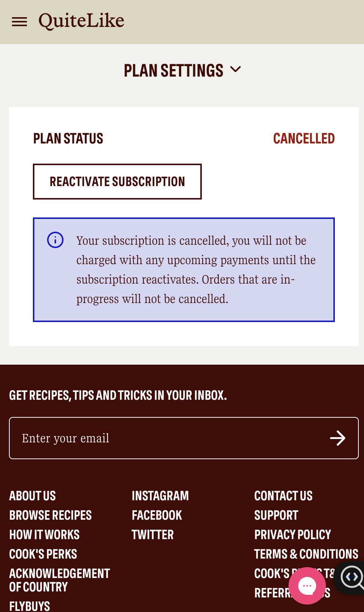Click the QuiteLike logo
This screenshot has width=364, height=612.
tap(81, 21)
